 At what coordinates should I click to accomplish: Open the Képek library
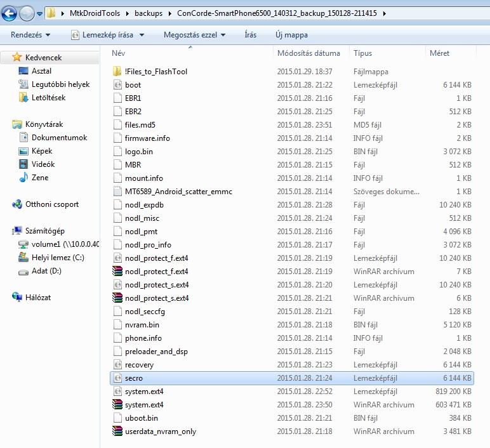point(42,151)
